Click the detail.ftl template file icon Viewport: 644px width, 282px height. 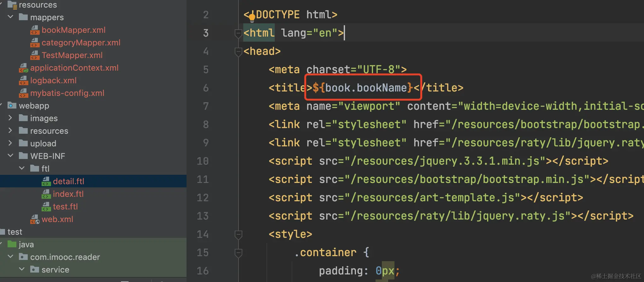(x=46, y=181)
